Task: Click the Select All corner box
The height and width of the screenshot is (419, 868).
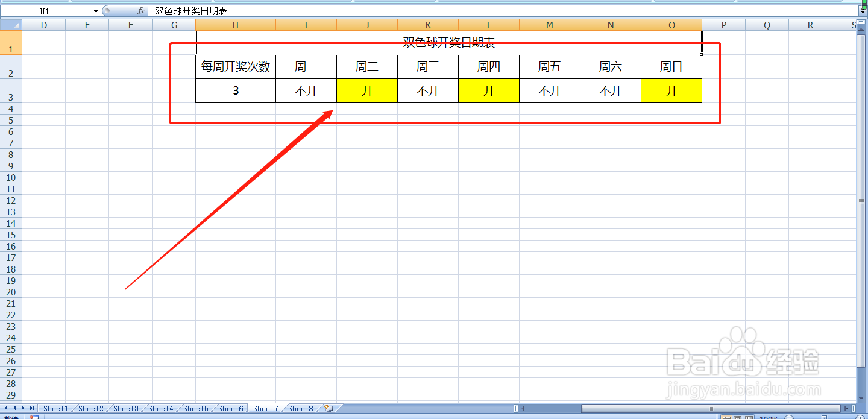Action: (11, 25)
